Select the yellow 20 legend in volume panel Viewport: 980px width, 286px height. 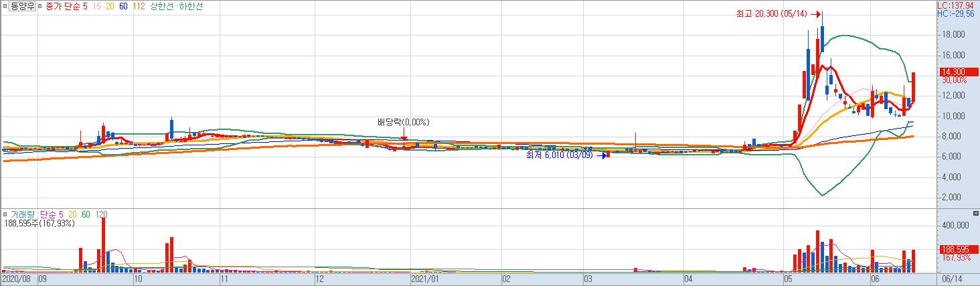(71, 214)
